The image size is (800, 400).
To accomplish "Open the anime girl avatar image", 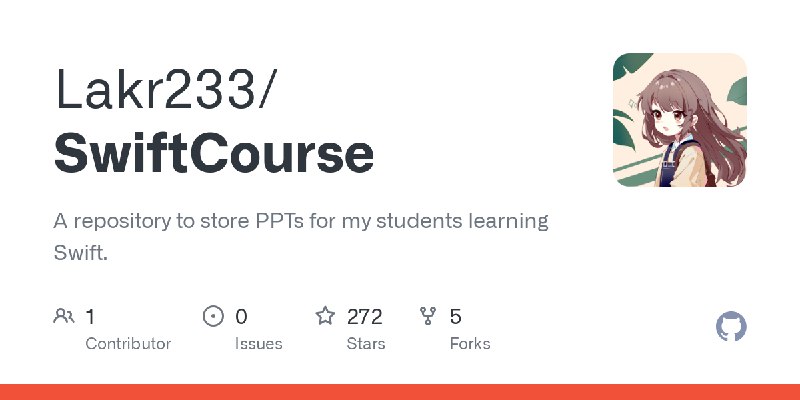I will click(679, 120).
